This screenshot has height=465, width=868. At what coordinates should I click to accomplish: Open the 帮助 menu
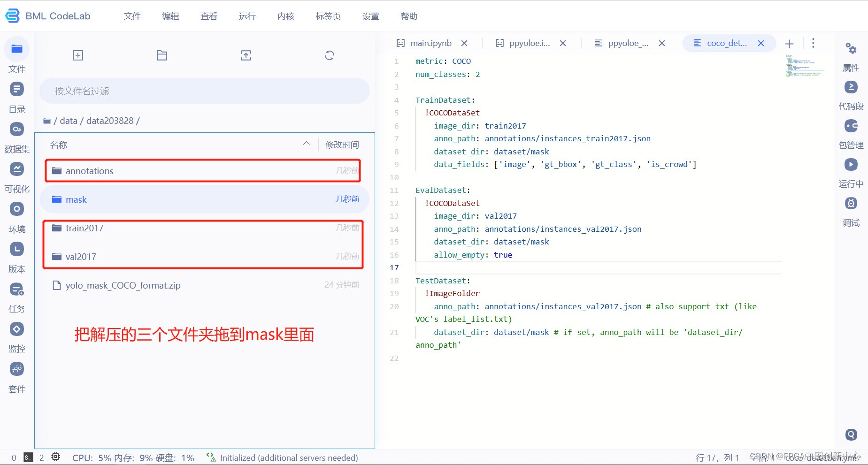coord(409,16)
